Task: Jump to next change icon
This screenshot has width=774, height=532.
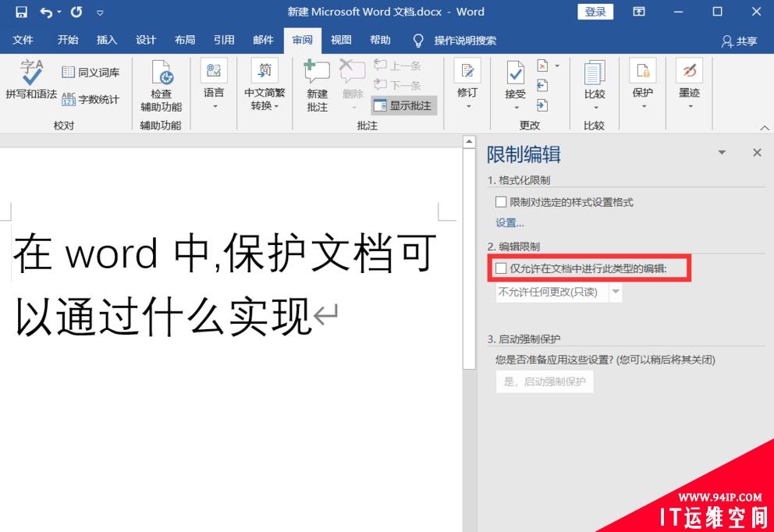Action: (542, 105)
